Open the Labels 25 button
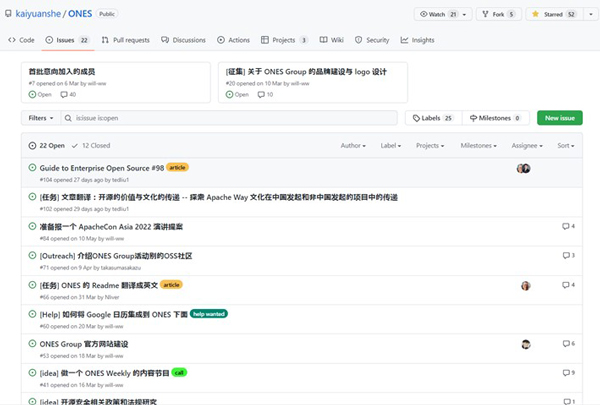This screenshot has height=405, width=600. (x=434, y=118)
